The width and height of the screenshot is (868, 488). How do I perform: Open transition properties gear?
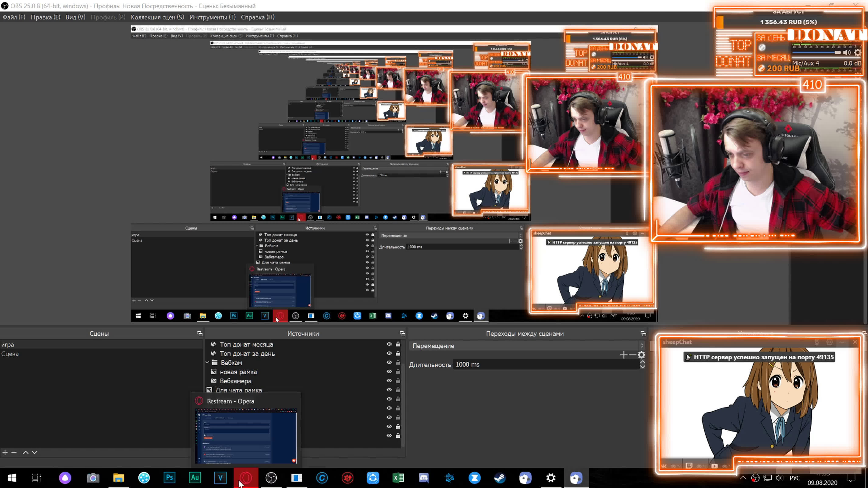click(x=641, y=355)
